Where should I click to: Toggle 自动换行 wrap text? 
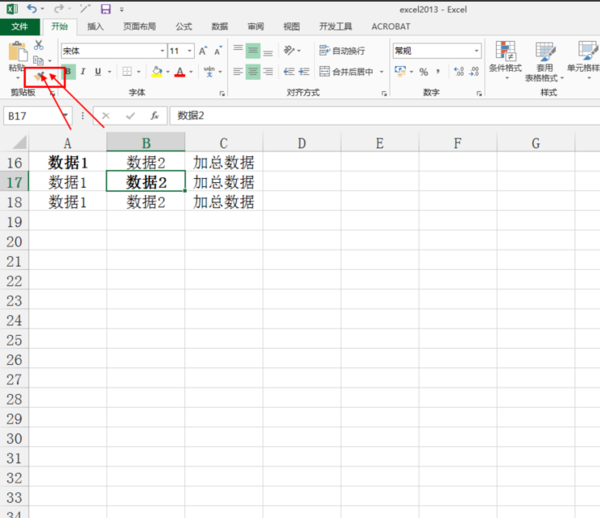point(342,50)
